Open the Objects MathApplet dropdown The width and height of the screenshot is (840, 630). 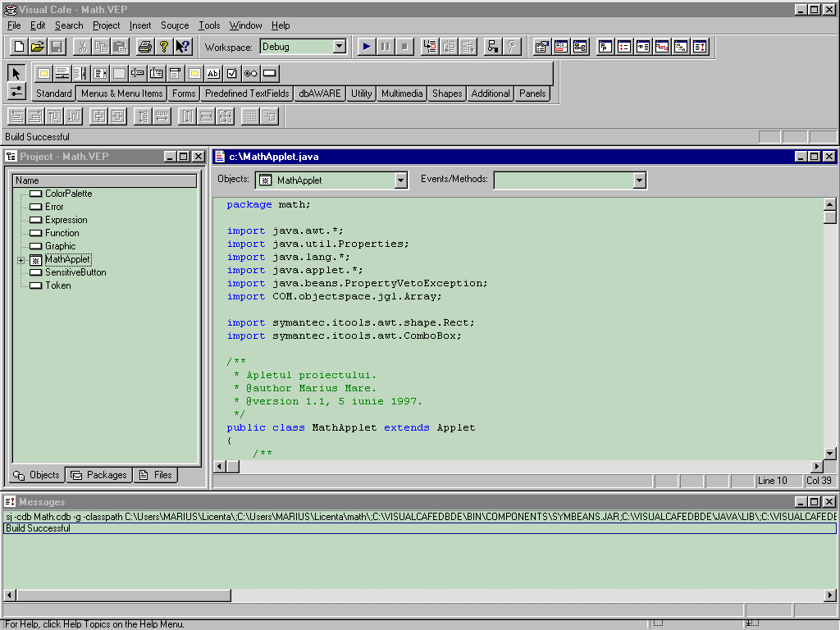click(400, 180)
